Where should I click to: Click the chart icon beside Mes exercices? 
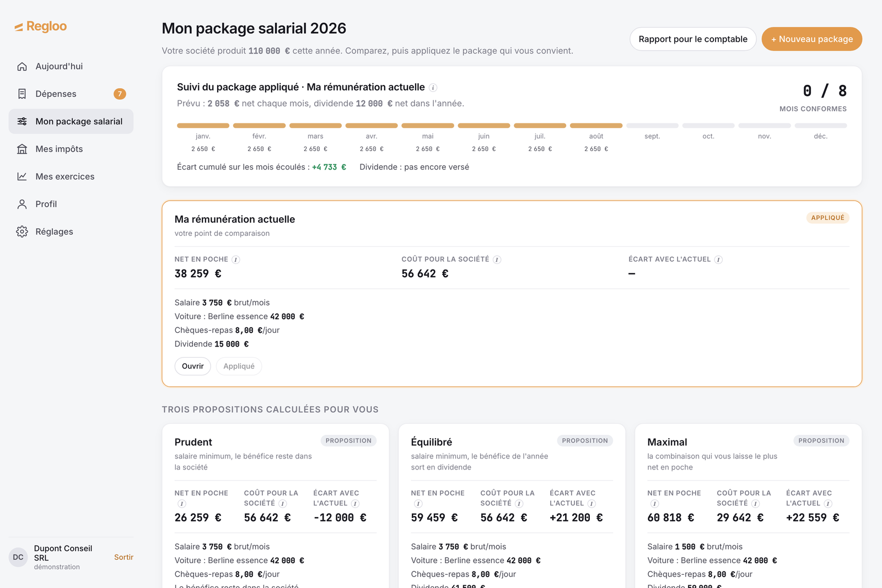click(x=22, y=176)
